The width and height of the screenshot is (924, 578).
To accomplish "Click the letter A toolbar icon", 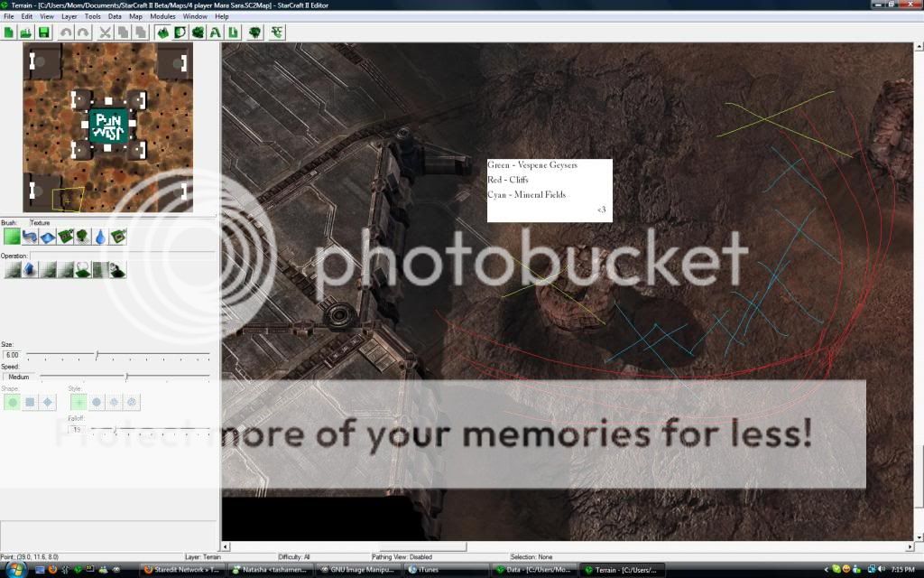I will click(x=216, y=33).
